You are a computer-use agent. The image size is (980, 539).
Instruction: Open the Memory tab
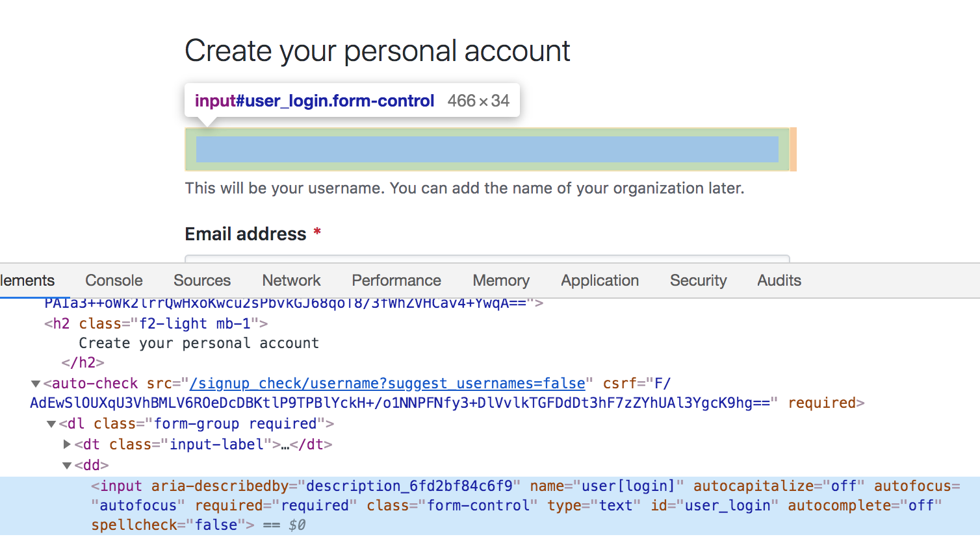coord(501,281)
